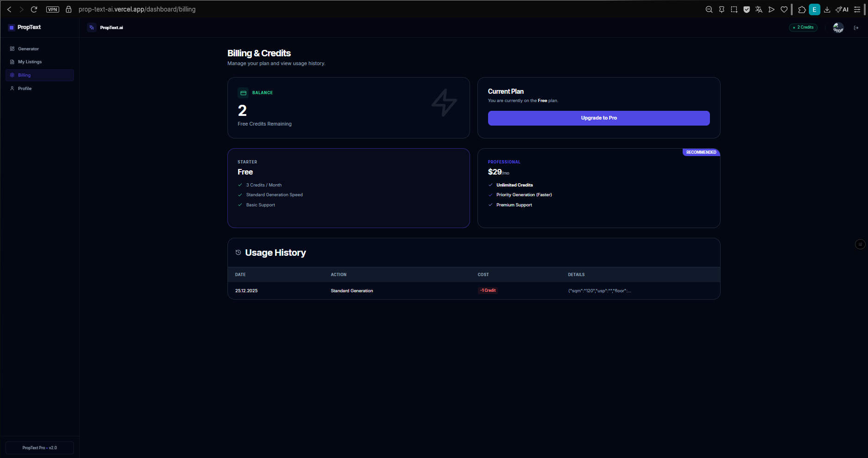Switch to the Billing sidebar entry
Screen dimensions: 868x458
click(24, 75)
